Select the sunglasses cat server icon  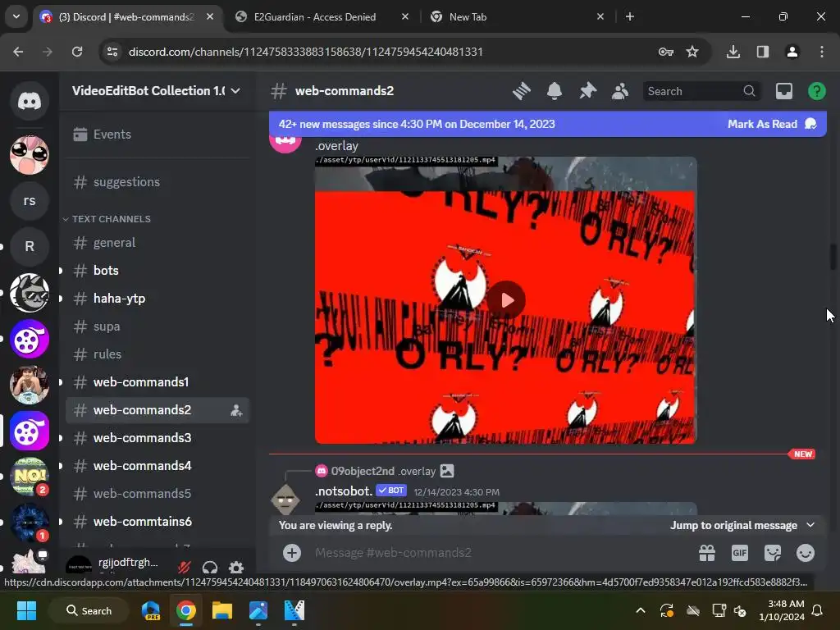pos(30,293)
